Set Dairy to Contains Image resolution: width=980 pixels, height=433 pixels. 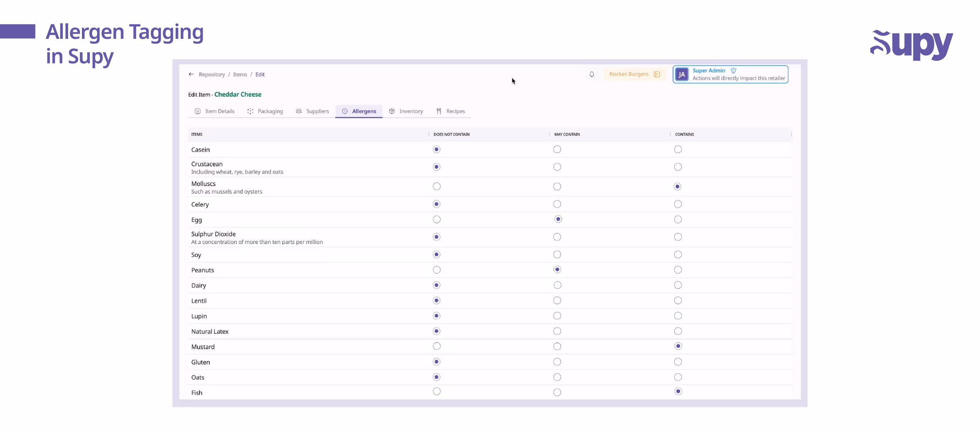[678, 285]
